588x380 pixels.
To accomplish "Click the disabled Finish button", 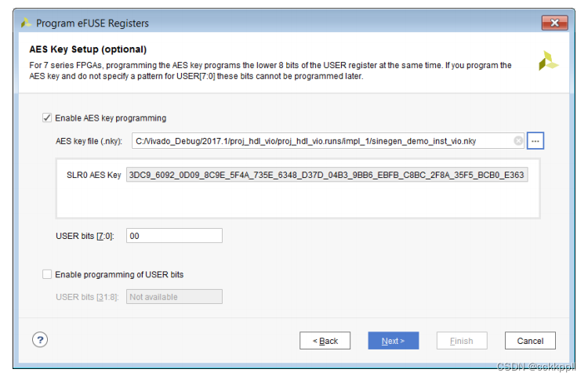I will (462, 341).
